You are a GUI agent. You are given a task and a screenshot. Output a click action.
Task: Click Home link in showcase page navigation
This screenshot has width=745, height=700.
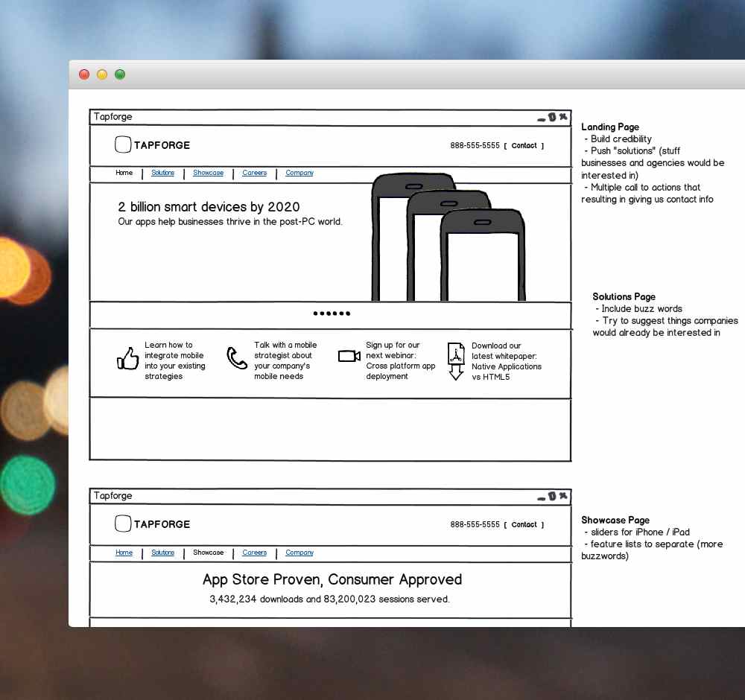tap(124, 553)
